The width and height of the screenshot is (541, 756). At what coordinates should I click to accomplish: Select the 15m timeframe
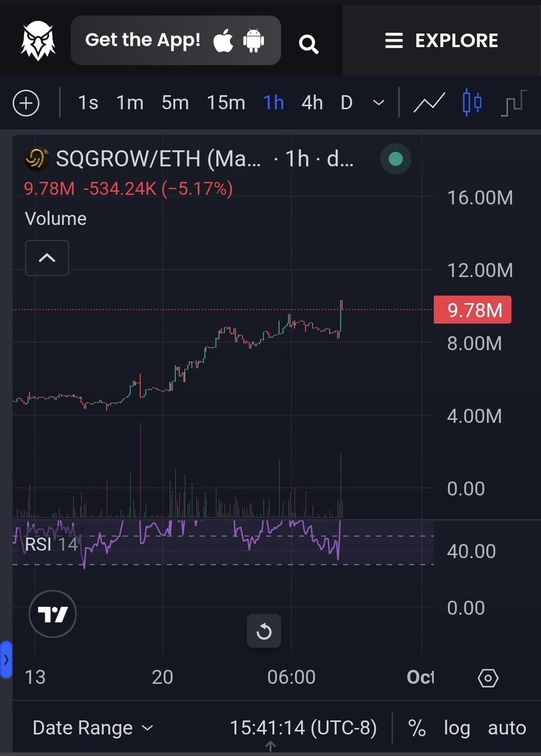pyautogui.click(x=225, y=103)
